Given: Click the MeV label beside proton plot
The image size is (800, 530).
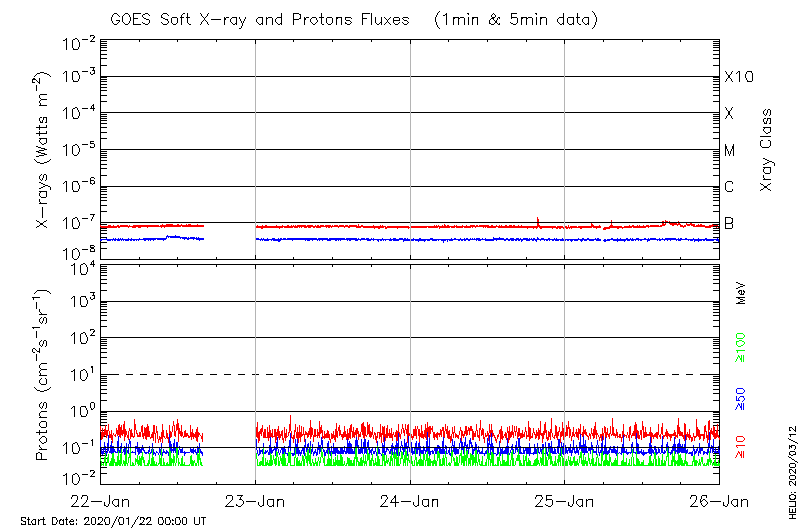Looking at the screenshot, I should [x=742, y=293].
